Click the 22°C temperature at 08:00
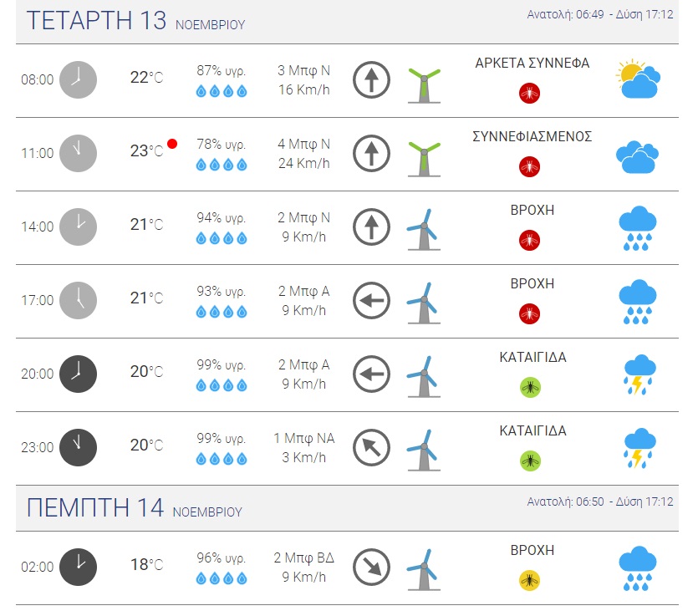The image size is (698, 616). 146,78
